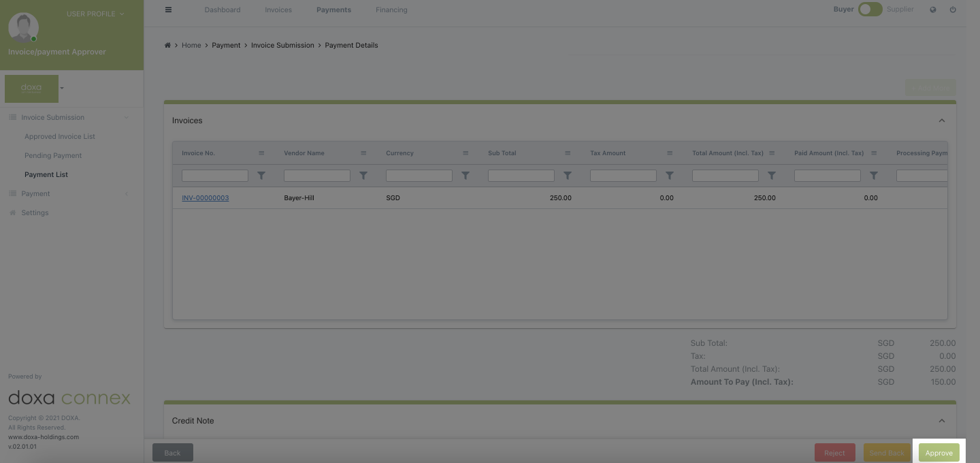Image resolution: width=980 pixels, height=463 pixels.
Task: Click SGD currency cell in invoice row
Action: pyautogui.click(x=393, y=198)
